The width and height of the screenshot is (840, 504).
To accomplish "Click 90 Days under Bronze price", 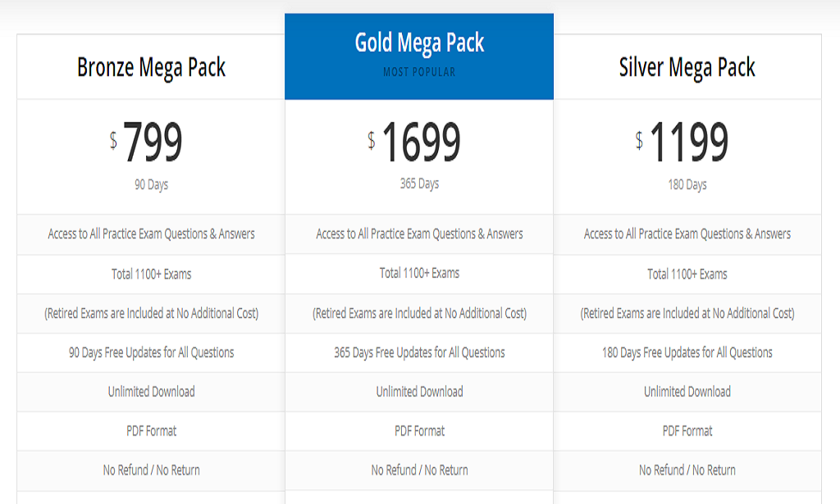I will [151, 184].
